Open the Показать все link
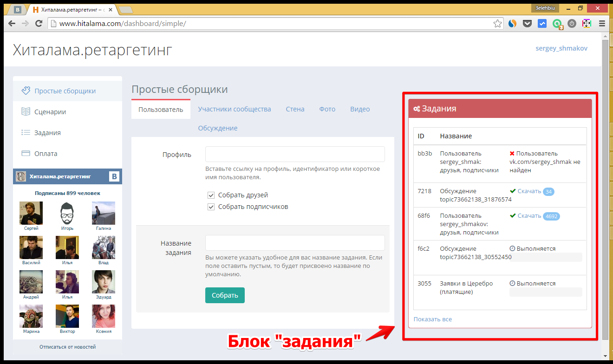613x364 pixels. [x=432, y=319]
